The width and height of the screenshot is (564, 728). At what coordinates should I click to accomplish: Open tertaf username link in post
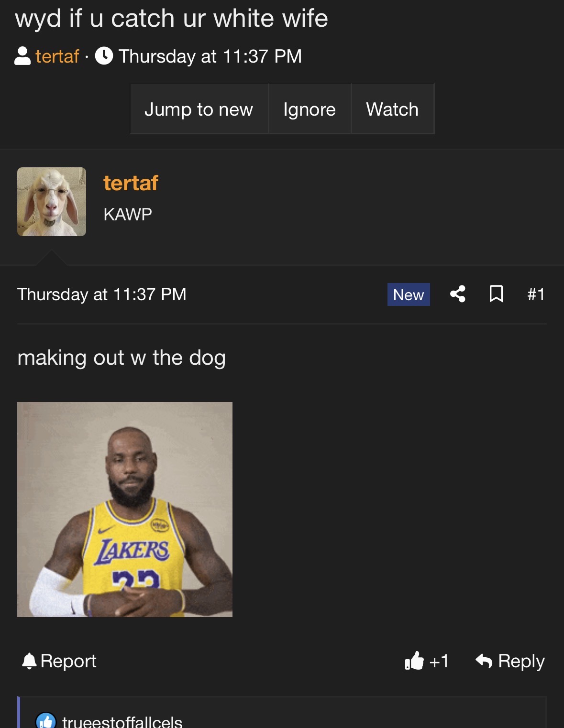pos(131,183)
